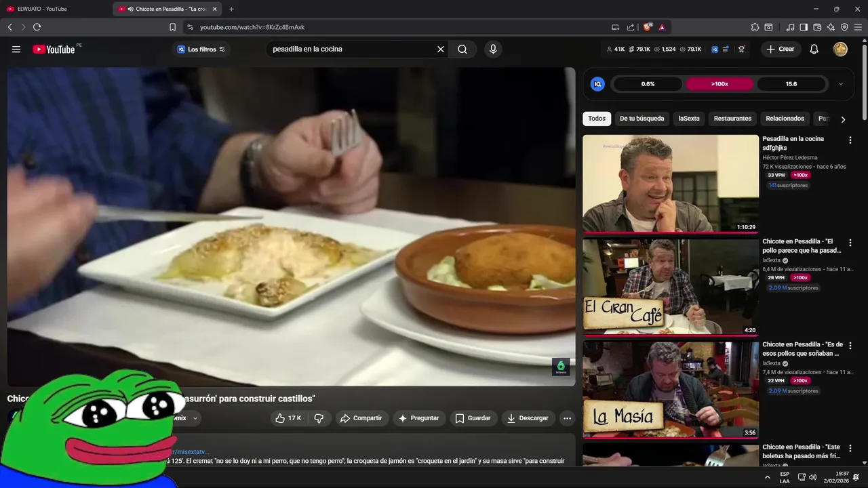Reload the current page

coord(37,27)
